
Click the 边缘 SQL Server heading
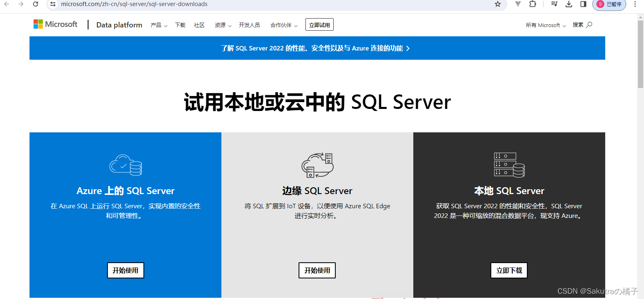tap(317, 191)
